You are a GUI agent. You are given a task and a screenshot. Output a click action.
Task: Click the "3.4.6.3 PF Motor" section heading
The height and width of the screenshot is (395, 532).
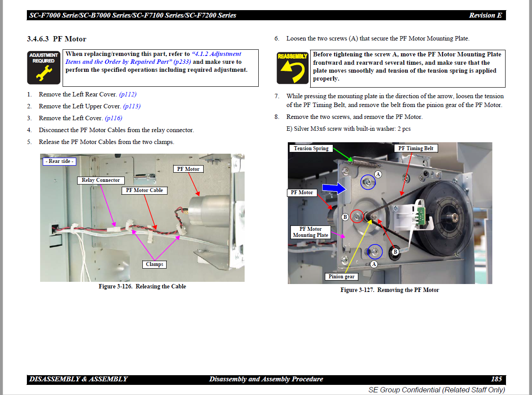point(56,39)
